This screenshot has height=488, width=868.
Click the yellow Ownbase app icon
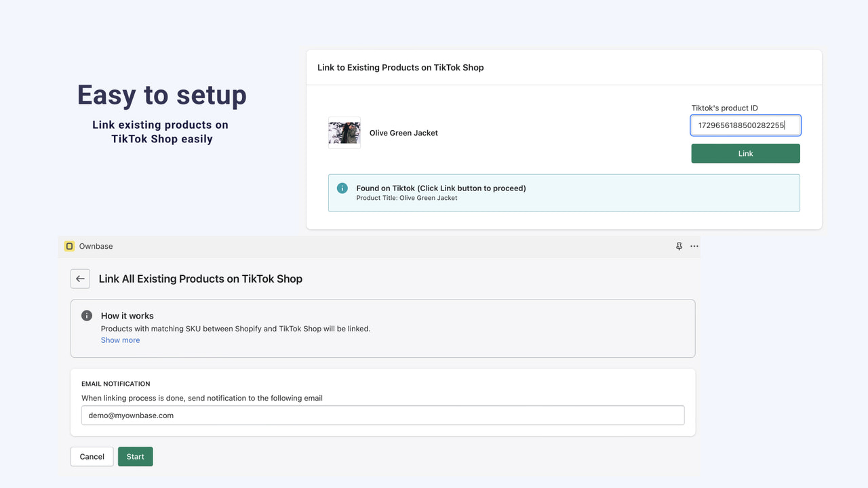[69, 246]
